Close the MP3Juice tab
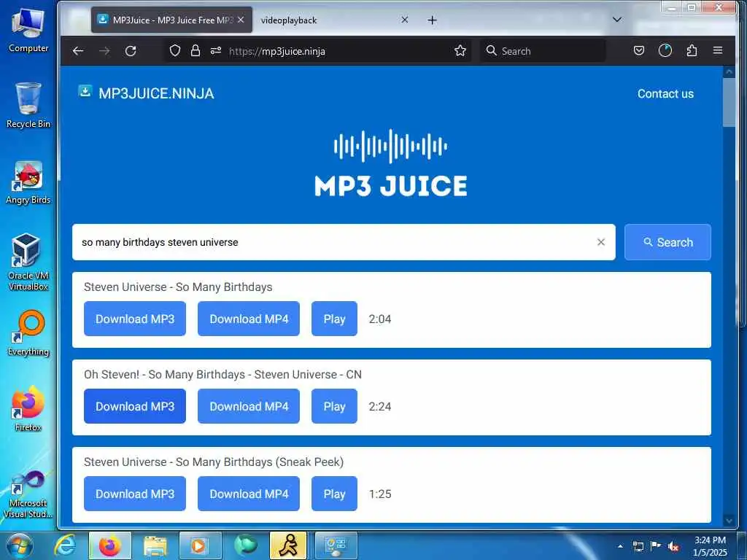 coord(241,20)
